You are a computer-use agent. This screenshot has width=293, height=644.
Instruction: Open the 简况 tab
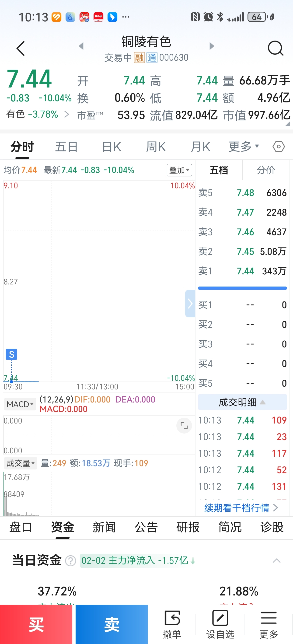click(230, 528)
